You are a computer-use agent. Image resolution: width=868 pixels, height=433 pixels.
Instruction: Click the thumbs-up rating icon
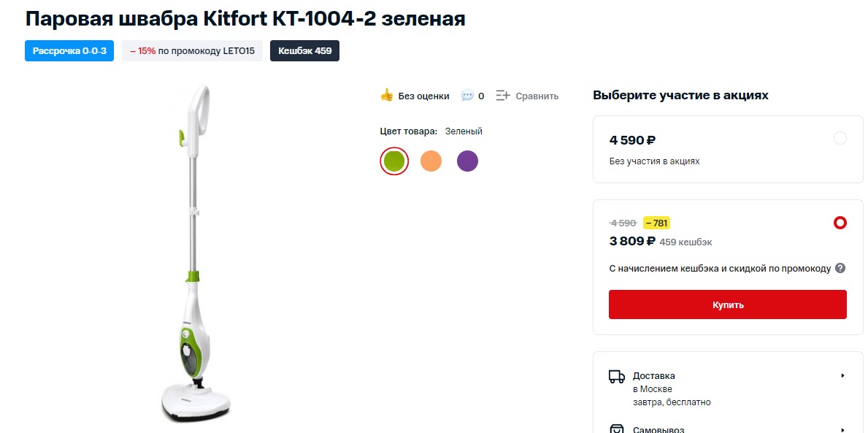pos(387,95)
